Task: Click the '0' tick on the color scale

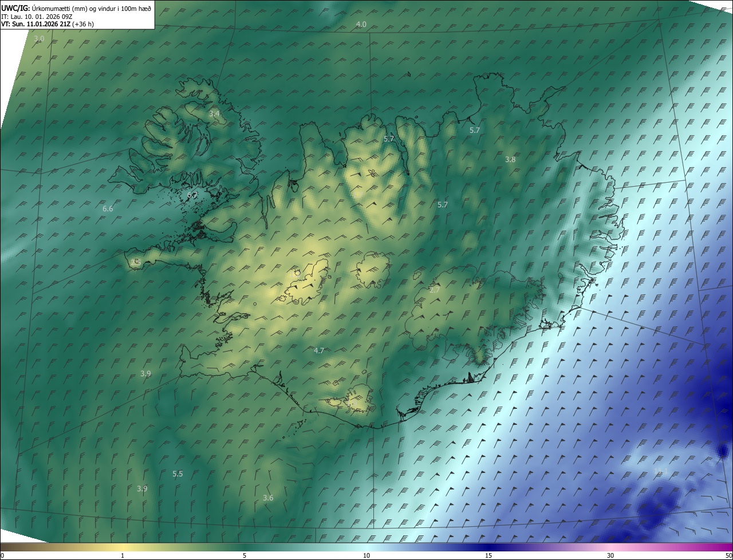Action: pyautogui.click(x=2, y=556)
